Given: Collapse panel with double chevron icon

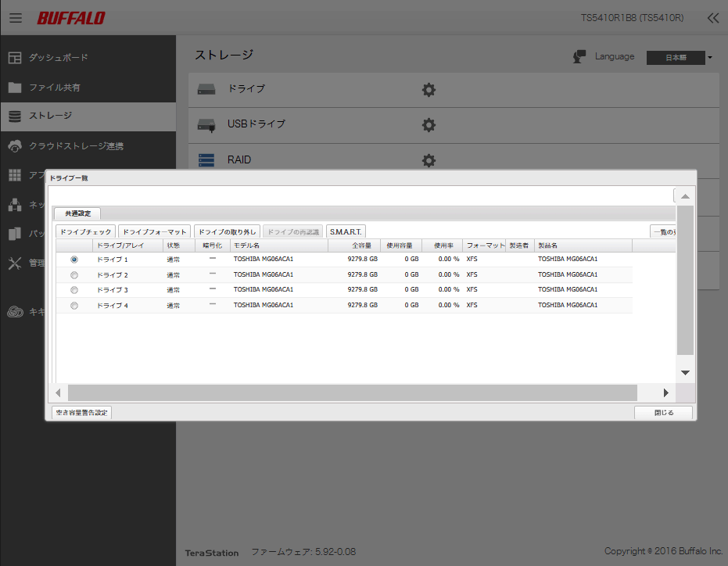Looking at the screenshot, I should [713, 18].
